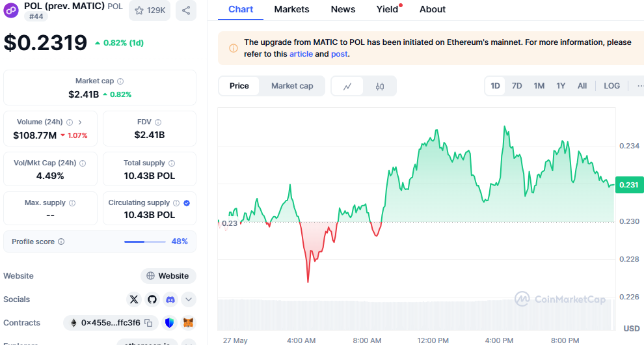
Task: Set chart range to 7D
Action: point(517,86)
